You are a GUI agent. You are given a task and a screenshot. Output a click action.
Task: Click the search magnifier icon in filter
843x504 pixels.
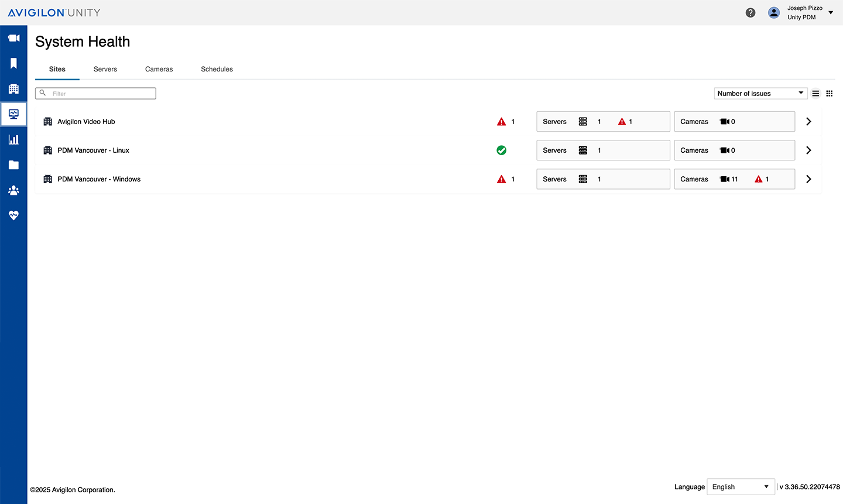(x=43, y=93)
